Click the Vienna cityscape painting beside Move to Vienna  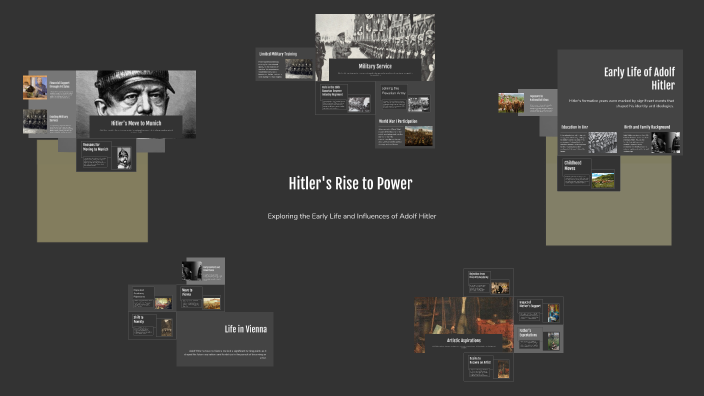coord(211,303)
